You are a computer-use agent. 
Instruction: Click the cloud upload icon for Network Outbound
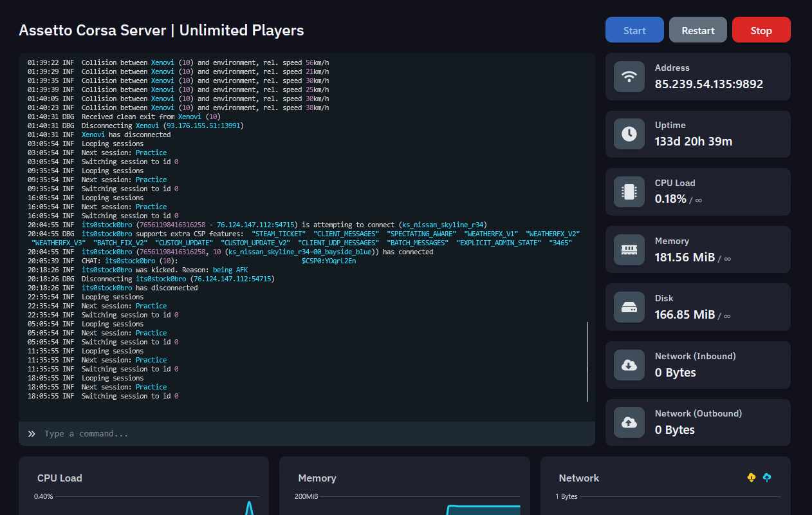pos(629,422)
